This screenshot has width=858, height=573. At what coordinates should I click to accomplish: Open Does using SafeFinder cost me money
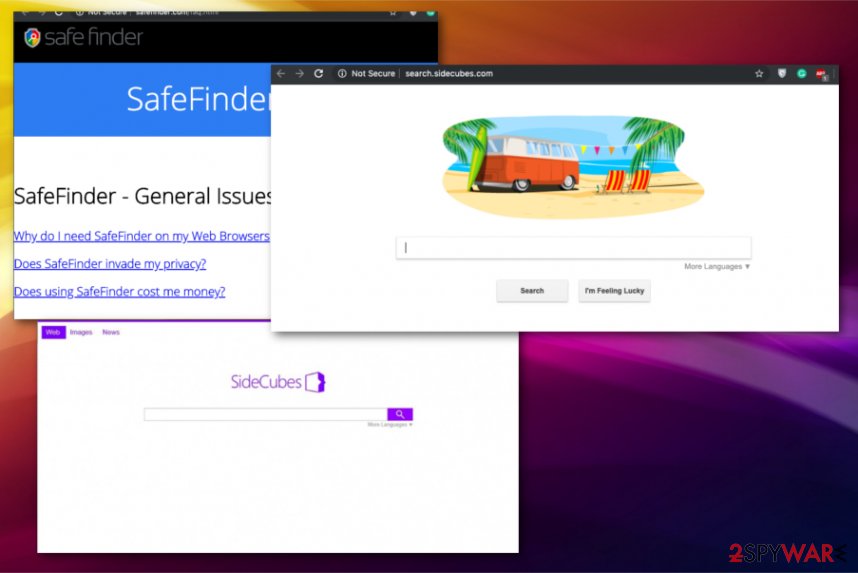click(119, 292)
